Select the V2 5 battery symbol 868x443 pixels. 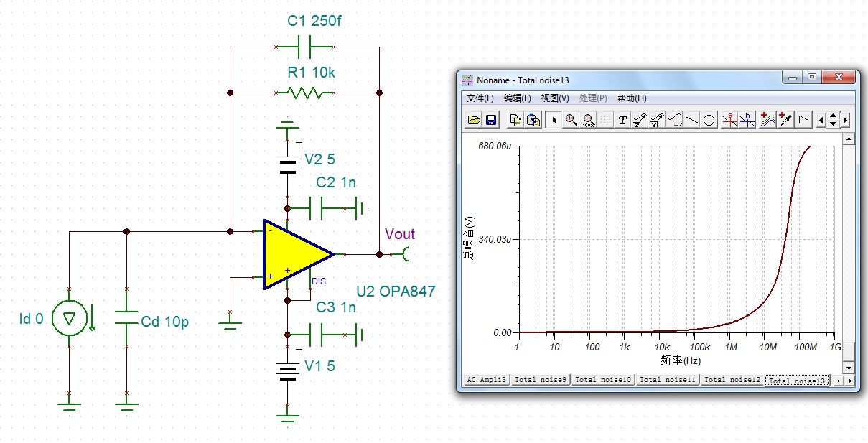287,164
